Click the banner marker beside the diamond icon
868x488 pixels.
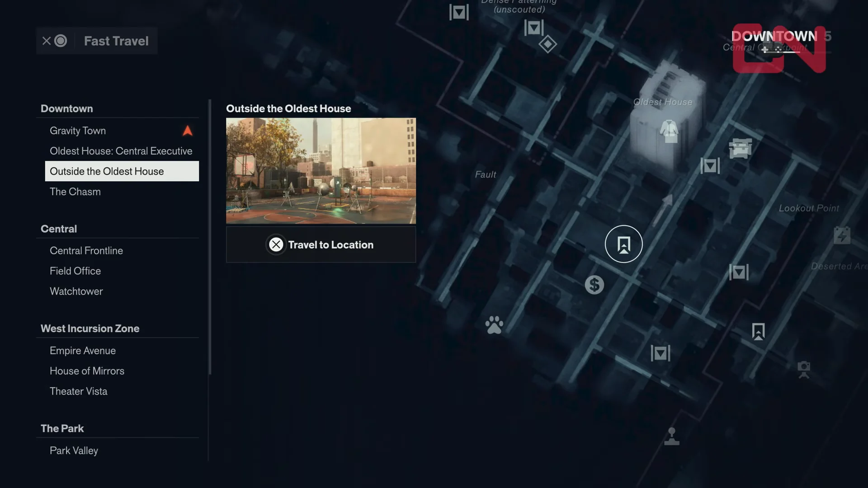534,28
